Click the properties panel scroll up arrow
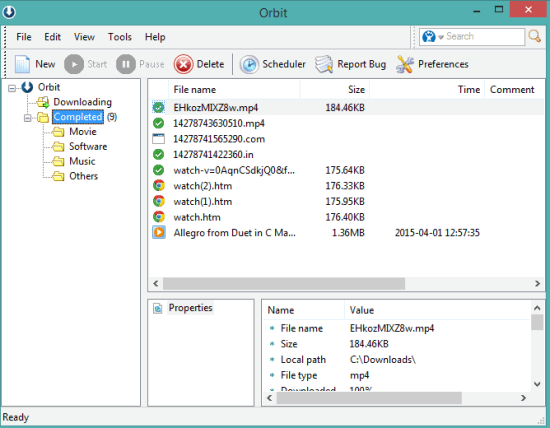Viewport: 550px width, 428px height. coord(537,308)
